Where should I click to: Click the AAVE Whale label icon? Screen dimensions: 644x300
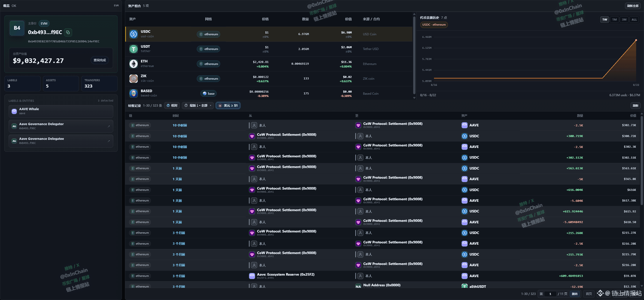pyautogui.click(x=14, y=111)
